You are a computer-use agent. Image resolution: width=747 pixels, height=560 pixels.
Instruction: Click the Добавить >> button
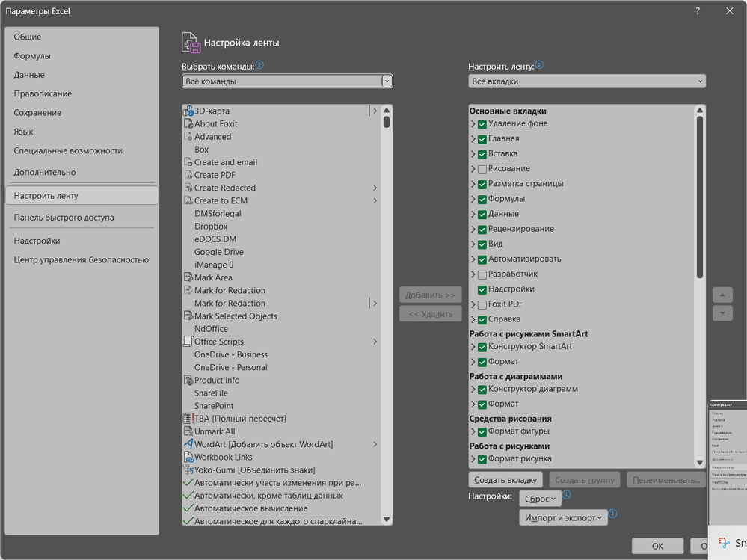pos(431,295)
